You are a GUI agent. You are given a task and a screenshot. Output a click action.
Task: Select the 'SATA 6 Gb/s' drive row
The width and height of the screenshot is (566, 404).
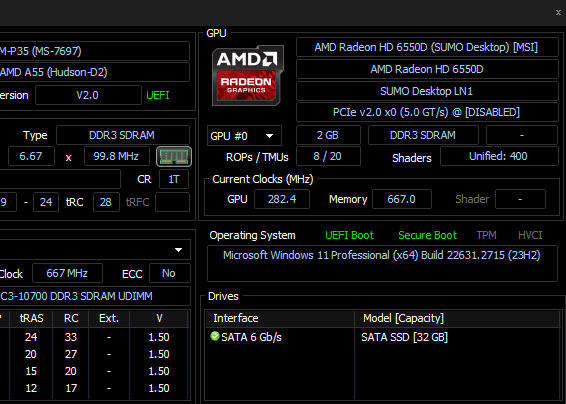(x=382, y=337)
